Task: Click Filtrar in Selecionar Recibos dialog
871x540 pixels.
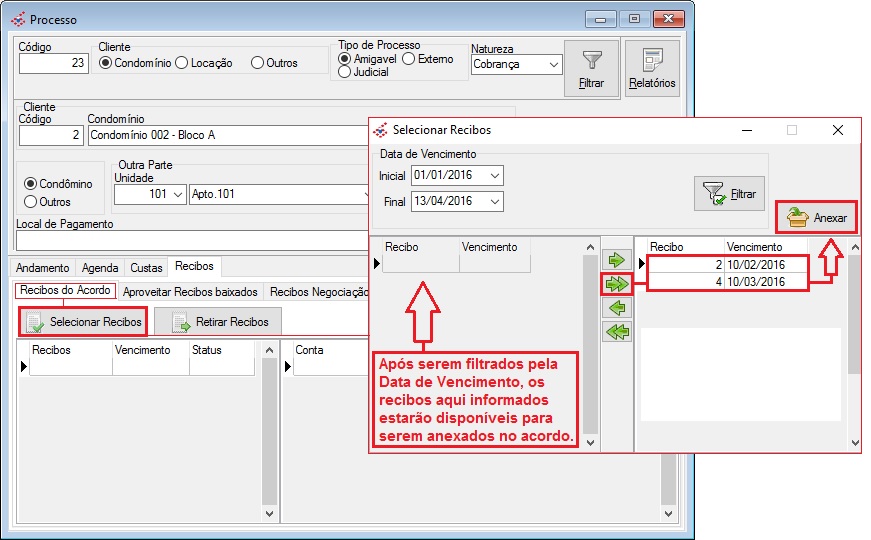Action: 729,193
